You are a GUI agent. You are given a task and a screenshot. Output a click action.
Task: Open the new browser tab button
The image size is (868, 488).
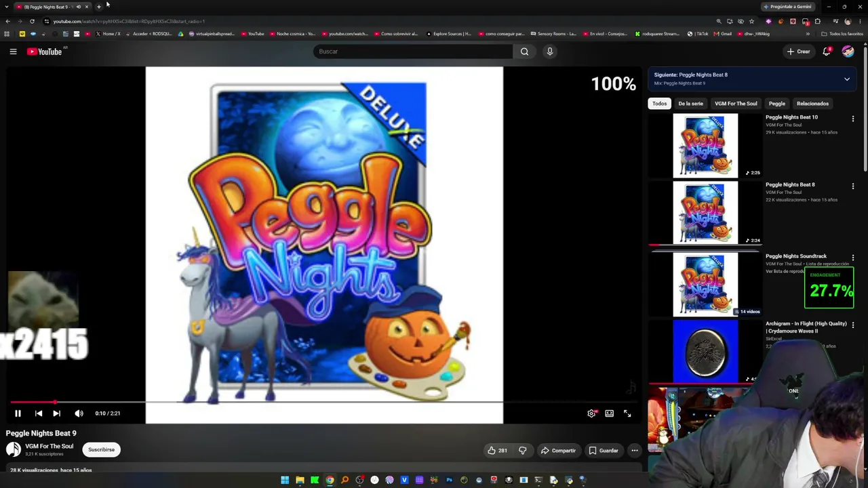[99, 7]
